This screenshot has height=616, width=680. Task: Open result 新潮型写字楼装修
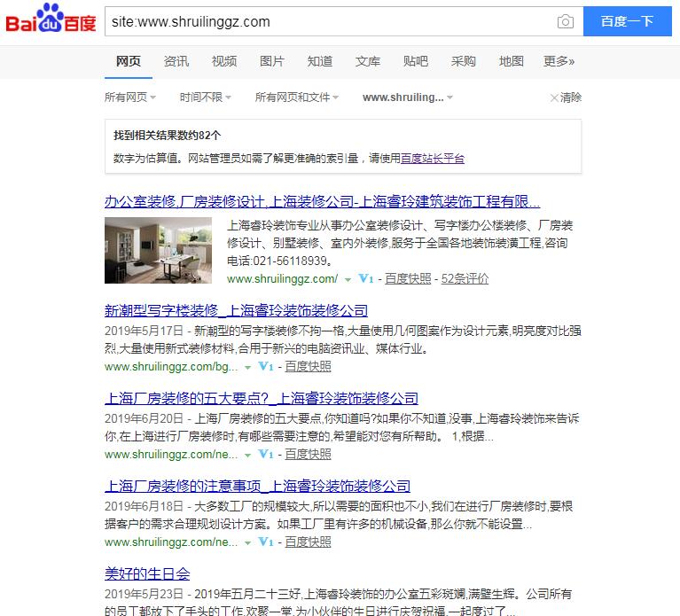click(237, 310)
